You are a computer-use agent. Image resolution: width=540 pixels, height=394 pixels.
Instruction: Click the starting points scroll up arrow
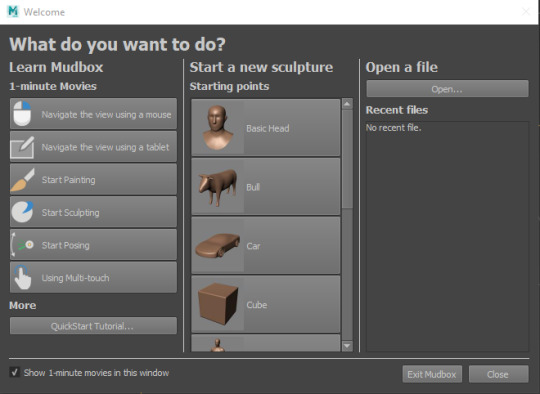[x=347, y=104]
